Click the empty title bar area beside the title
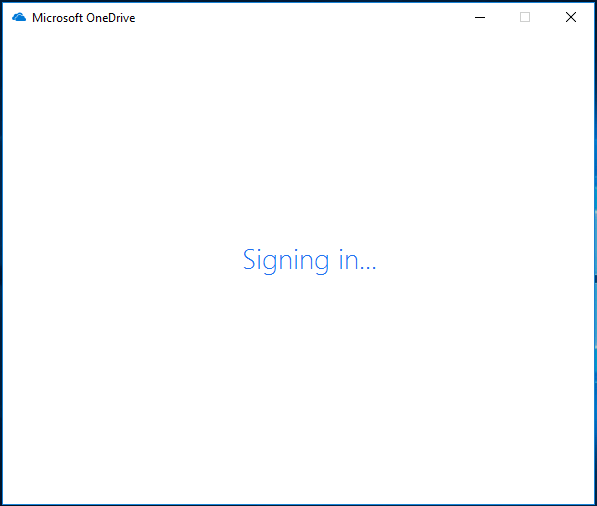This screenshot has width=597, height=506. (x=297, y=18)
